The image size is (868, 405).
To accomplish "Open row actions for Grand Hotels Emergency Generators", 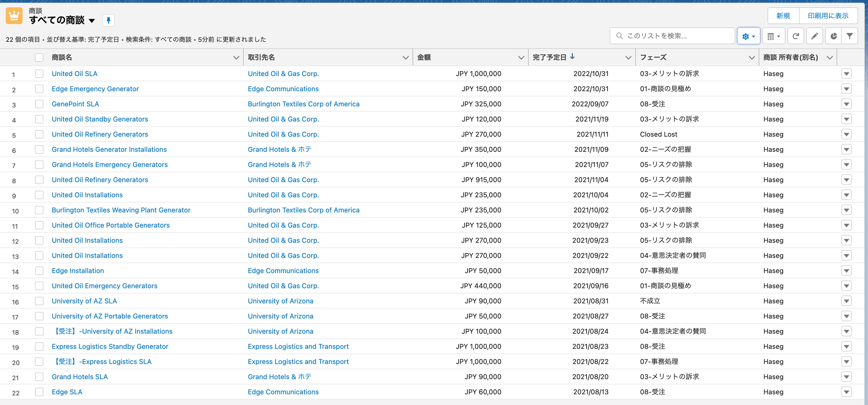I will tap(846, 165).
